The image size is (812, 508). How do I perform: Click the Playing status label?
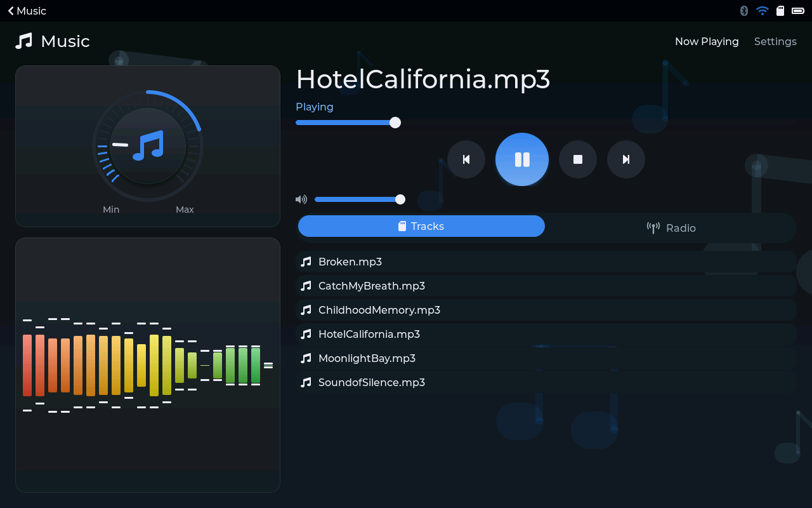pos(315,107)
